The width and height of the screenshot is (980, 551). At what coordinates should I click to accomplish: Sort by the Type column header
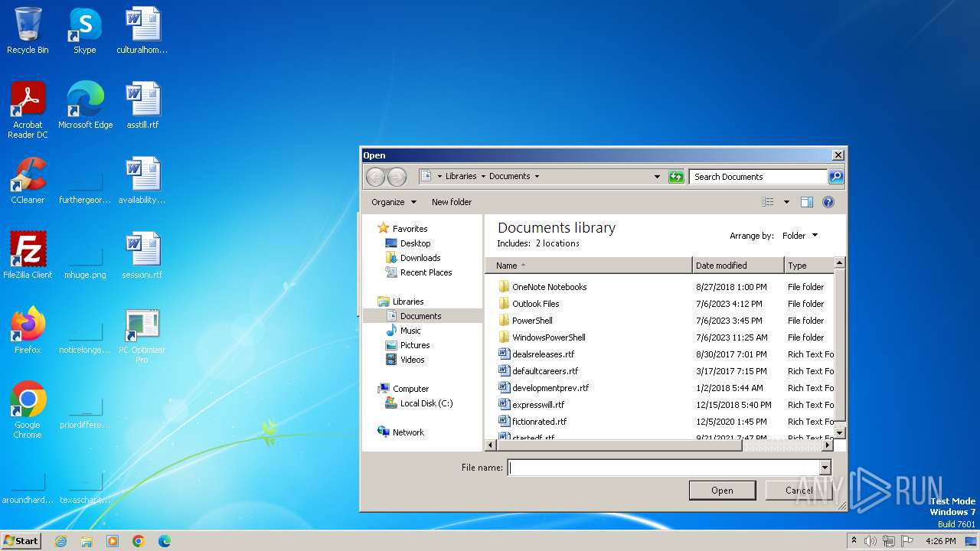click(808, 266)
